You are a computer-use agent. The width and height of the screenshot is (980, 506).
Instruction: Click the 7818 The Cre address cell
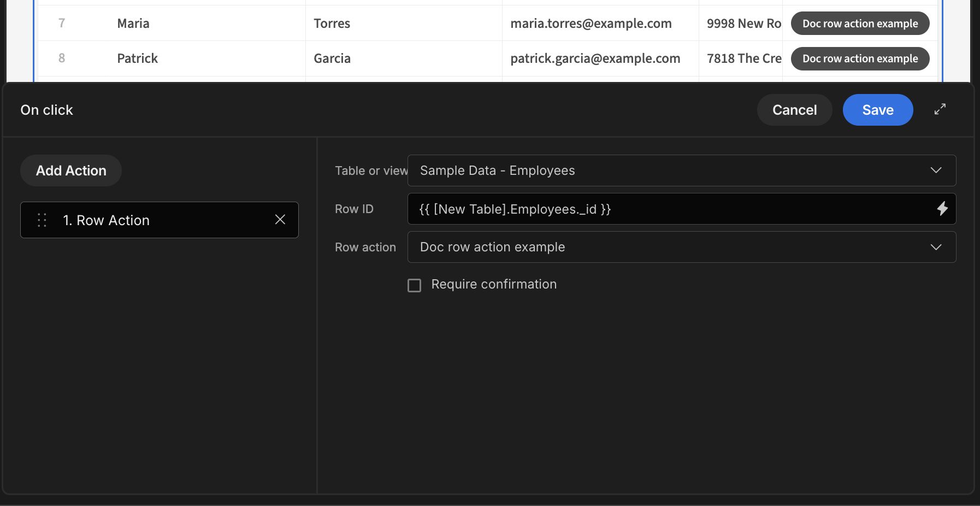[x=741, y=58]
